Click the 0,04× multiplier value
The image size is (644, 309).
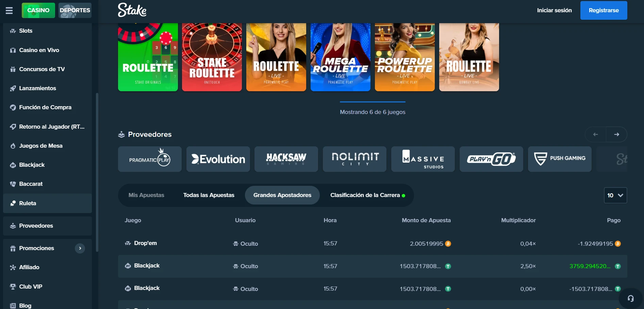click(528, 244)
